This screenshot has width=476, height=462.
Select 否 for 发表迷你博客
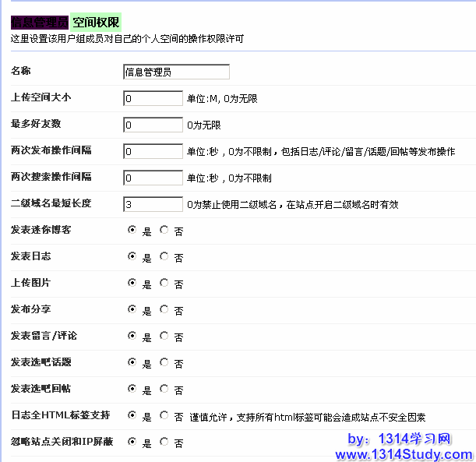coord(164,231)
